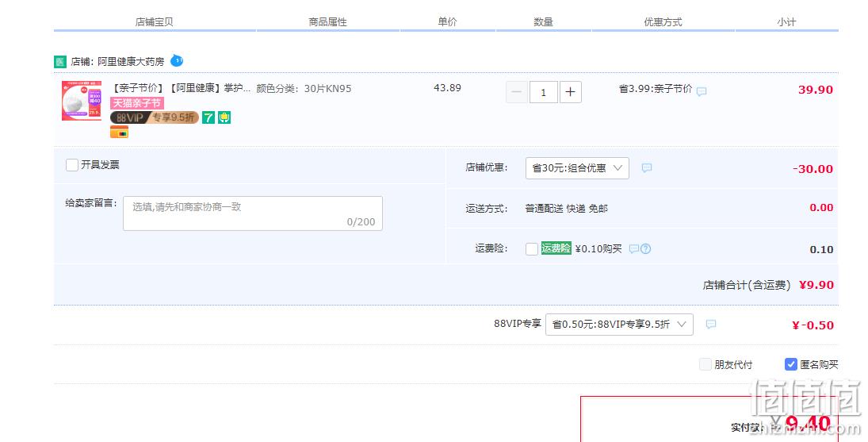
Task: Click the subtotal price 39.90
Action: [x=816, y=90]
